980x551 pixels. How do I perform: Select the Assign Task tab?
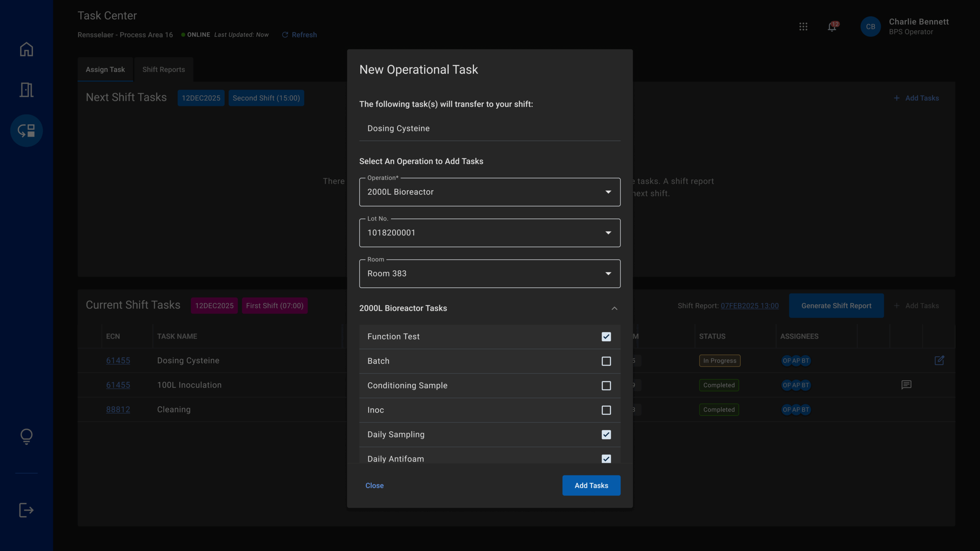coord(105,69)
